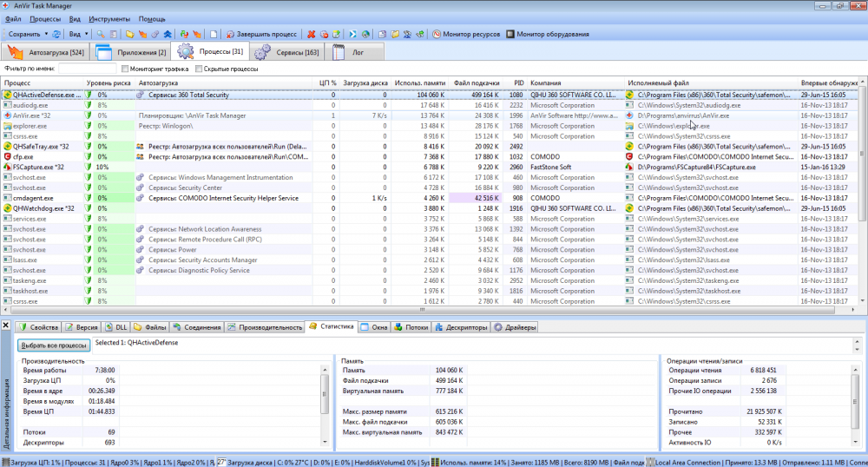
Task: Click the 42 516 K highlighted page file cell
Action: [475, 198]
